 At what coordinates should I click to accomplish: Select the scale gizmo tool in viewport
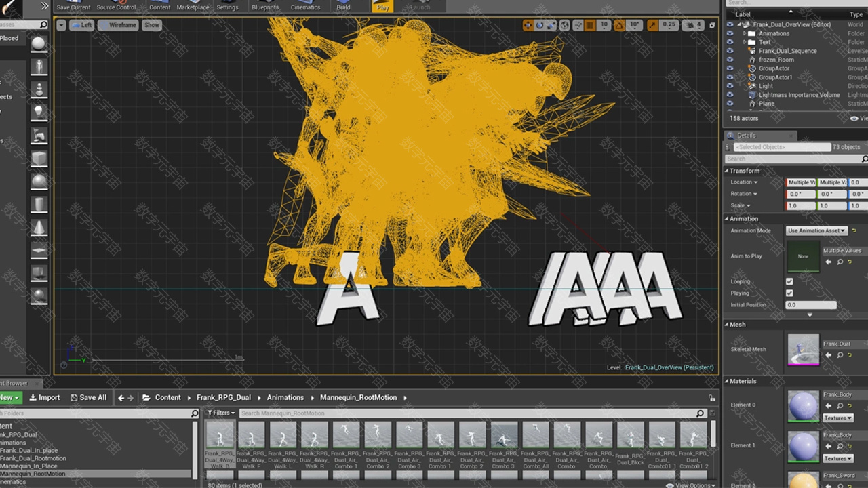[552, 25]
